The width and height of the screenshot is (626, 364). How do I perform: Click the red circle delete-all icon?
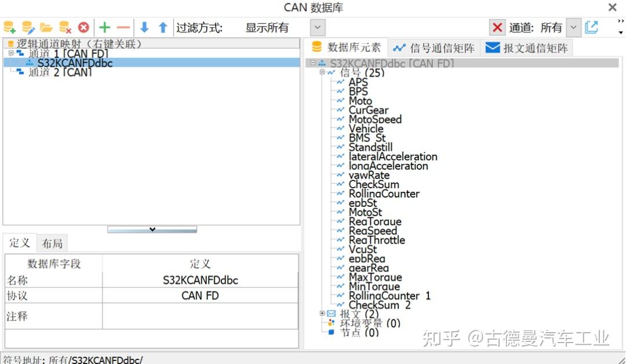[83, 27]
